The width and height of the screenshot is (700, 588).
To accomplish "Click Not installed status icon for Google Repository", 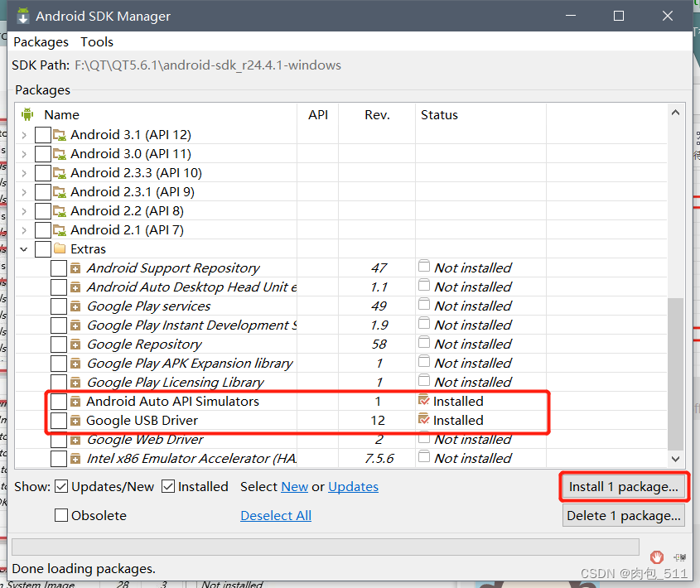I will (x=424, y=343).
